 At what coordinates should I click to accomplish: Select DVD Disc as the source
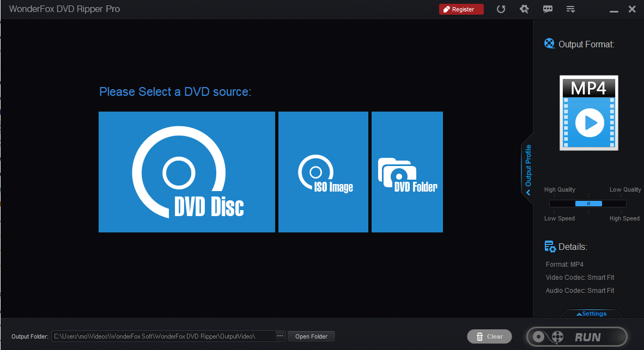[x=186, y=172]
